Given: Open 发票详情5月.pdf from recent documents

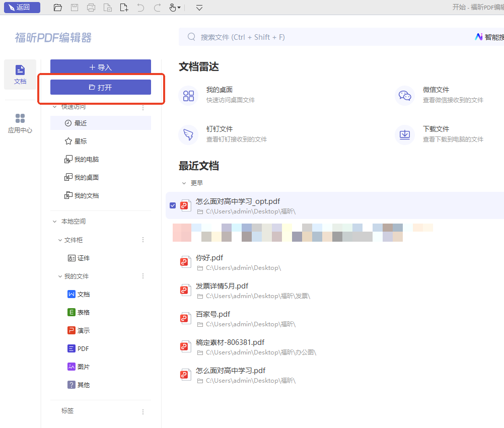Looking at the screenshot, I should pos(222,286).
